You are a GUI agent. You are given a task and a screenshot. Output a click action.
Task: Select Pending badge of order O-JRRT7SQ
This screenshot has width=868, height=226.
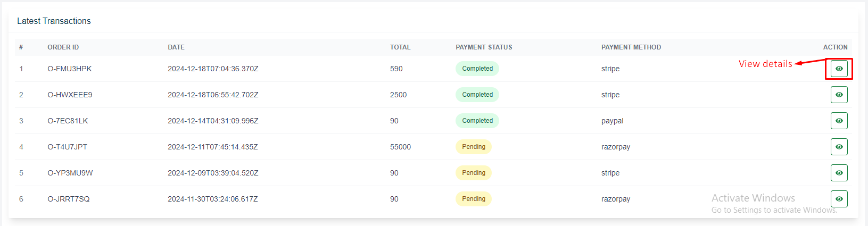(473, 199)
